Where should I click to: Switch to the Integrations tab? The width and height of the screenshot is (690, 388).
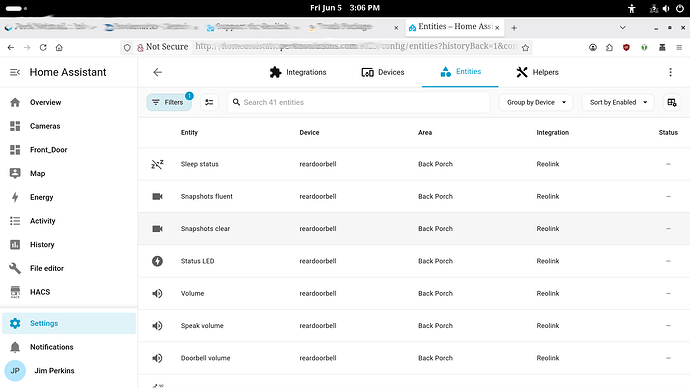298,72
